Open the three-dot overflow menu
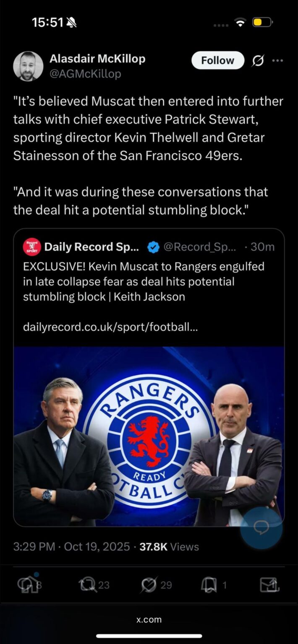 pos(278,60)
